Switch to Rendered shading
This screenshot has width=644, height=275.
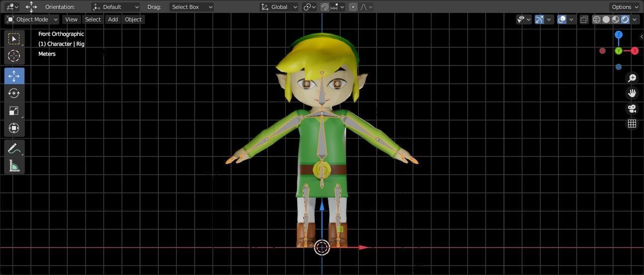[x=625, y=19]
